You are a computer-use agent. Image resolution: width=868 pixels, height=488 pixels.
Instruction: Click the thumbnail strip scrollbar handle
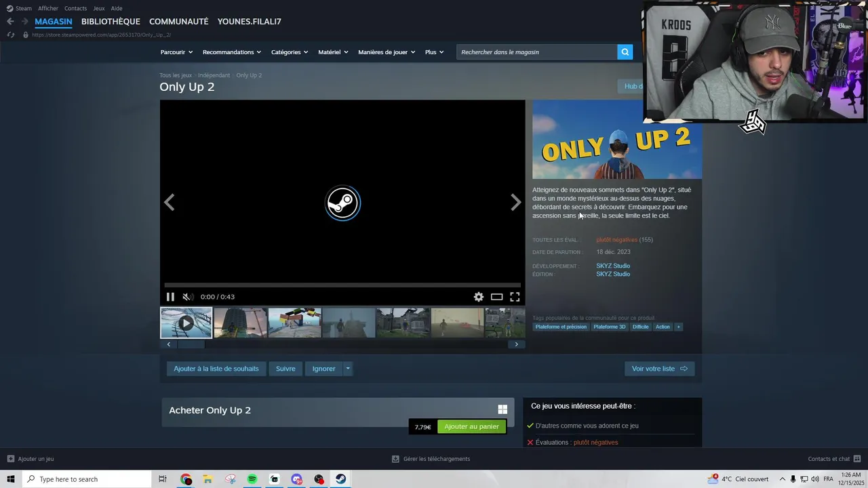click(191, 344)
